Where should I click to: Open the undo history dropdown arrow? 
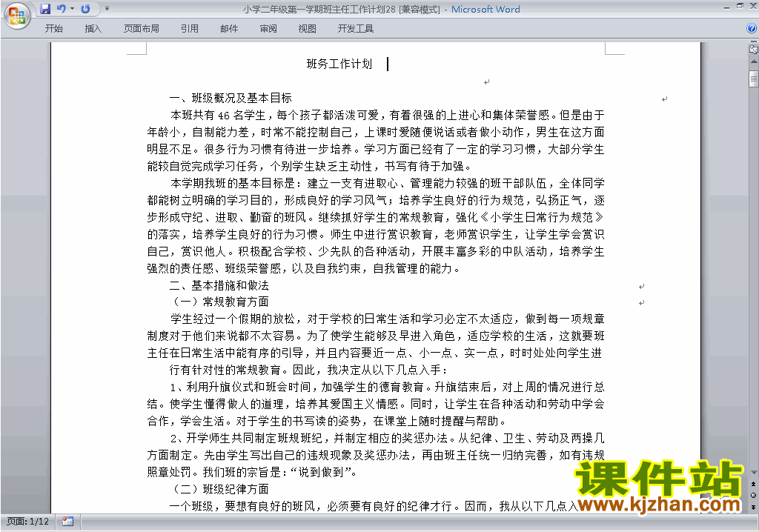[72, 9]
